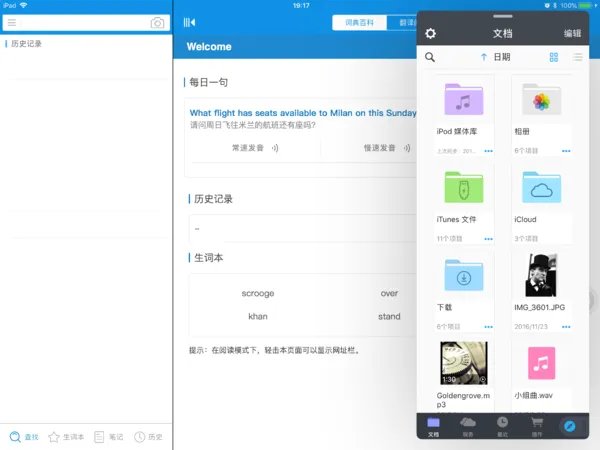This screenshot has width=600, height=450.
Task: Tap the Wi-Fi status icon
Action: (x=24, y=5)
